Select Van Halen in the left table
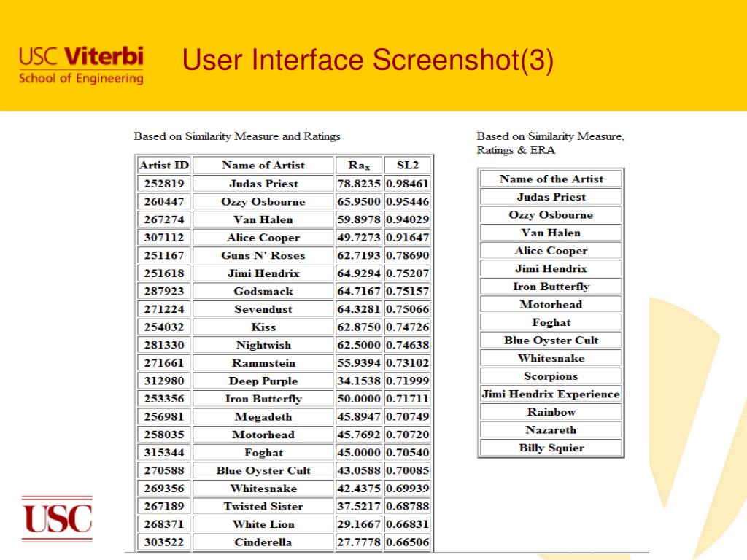The image size is (747, 560). (x=263, y=219)
